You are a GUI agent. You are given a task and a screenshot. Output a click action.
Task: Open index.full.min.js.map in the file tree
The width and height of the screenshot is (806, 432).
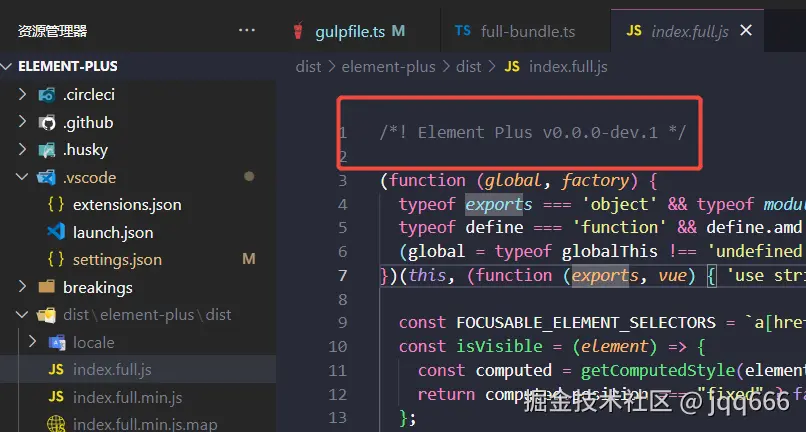(x=145, y=425)
